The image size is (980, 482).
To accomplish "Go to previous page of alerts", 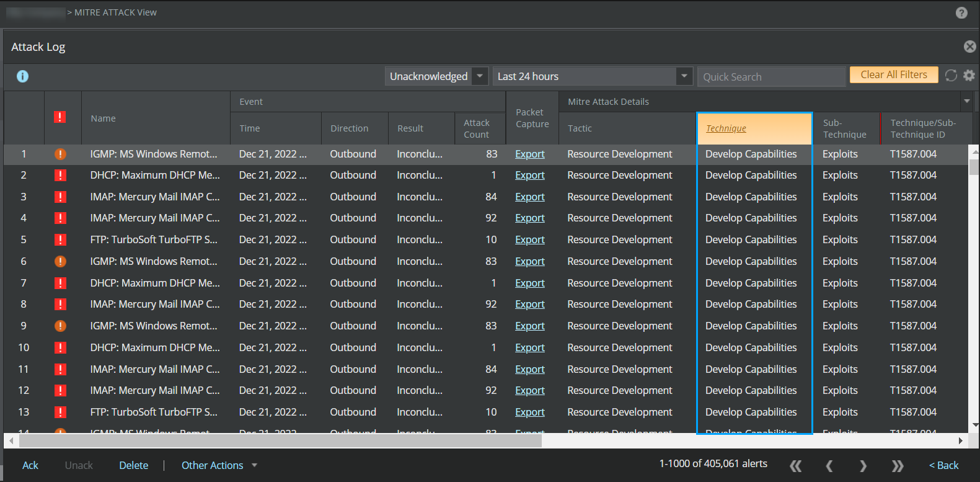I will [829, 465].
